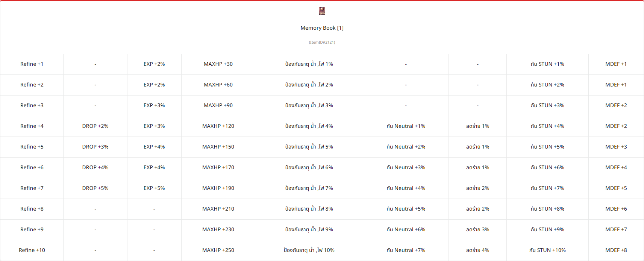
Task: Click the "DROP +5%" cell
Action: pyautogui.click(x=95, y=188)
